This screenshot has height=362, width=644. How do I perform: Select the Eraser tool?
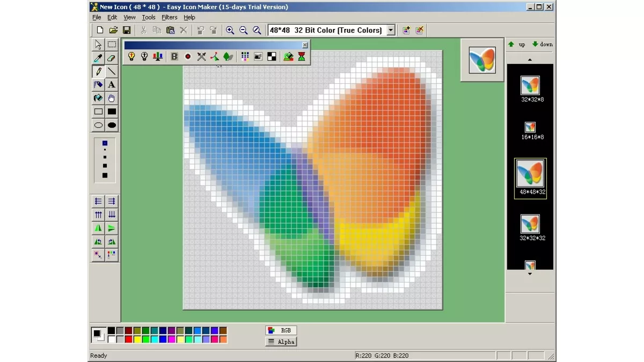coord(111,58)
